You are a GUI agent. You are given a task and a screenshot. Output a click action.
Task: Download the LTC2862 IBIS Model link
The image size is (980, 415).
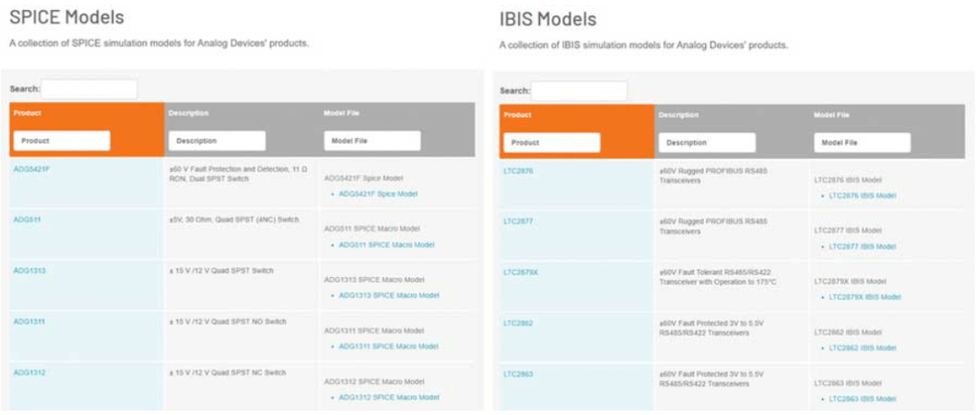click(863, 348)
